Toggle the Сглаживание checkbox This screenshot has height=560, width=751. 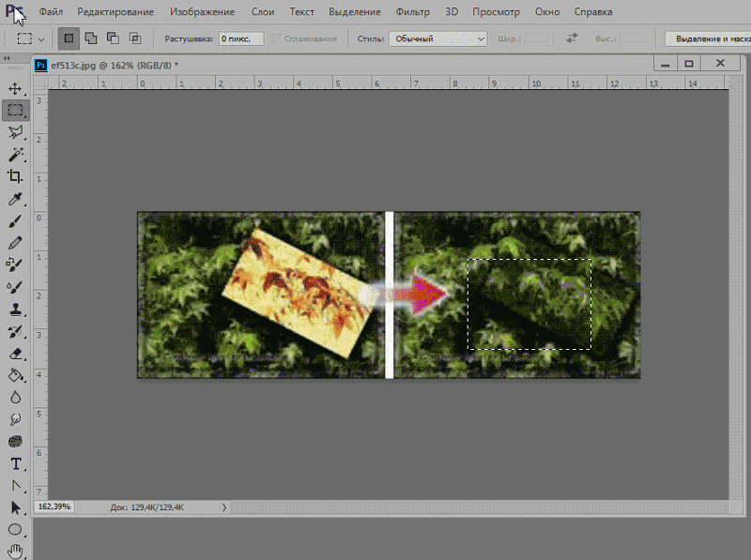276,38
